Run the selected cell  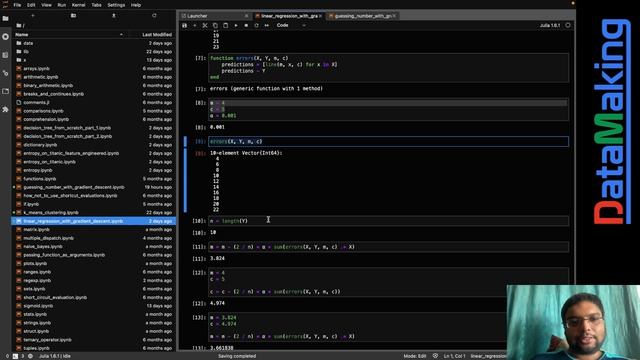(236, 25)
